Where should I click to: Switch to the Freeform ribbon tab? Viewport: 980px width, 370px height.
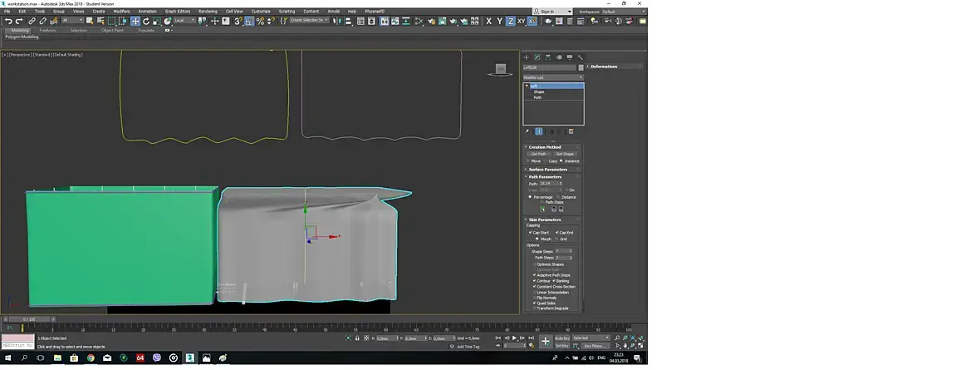tap(48, 30)
